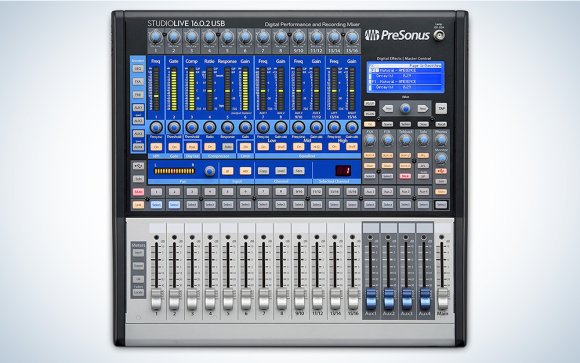Click the Next arrow button below display
This screenshot has width=580, height=363.
point(422,108)
